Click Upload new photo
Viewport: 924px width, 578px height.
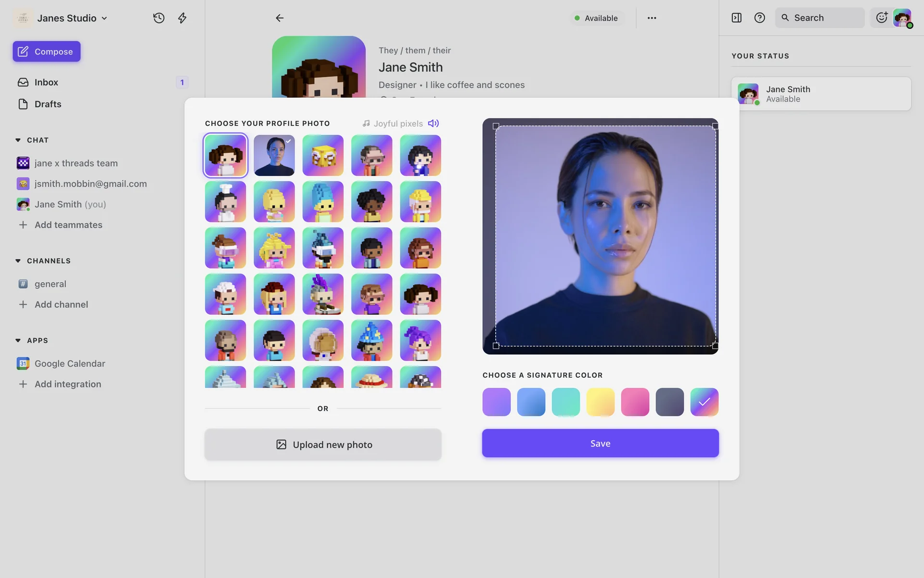[x=323, y=445]
